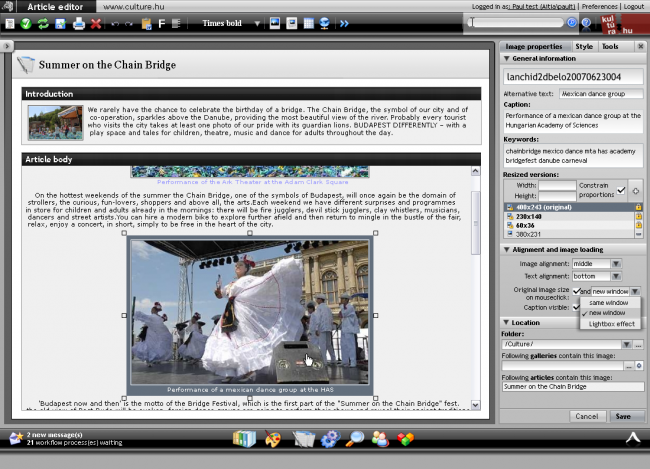The width and height of the screenshot is (650, 469).
Task: Click the undo arrow icon
Action: click(x=115, y=24)
